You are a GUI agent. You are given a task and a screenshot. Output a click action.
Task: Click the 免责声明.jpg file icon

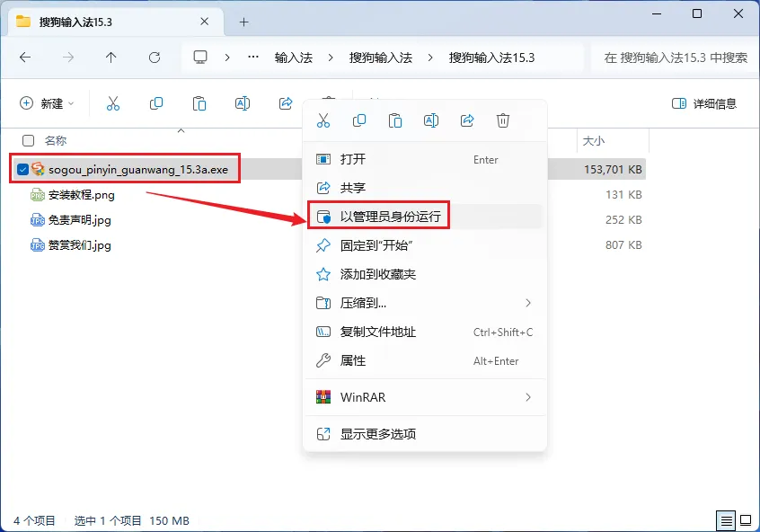point(38,220)
